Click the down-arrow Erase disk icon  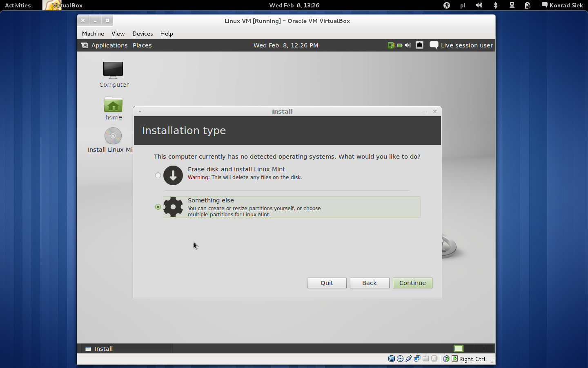(x=173, y=175)
